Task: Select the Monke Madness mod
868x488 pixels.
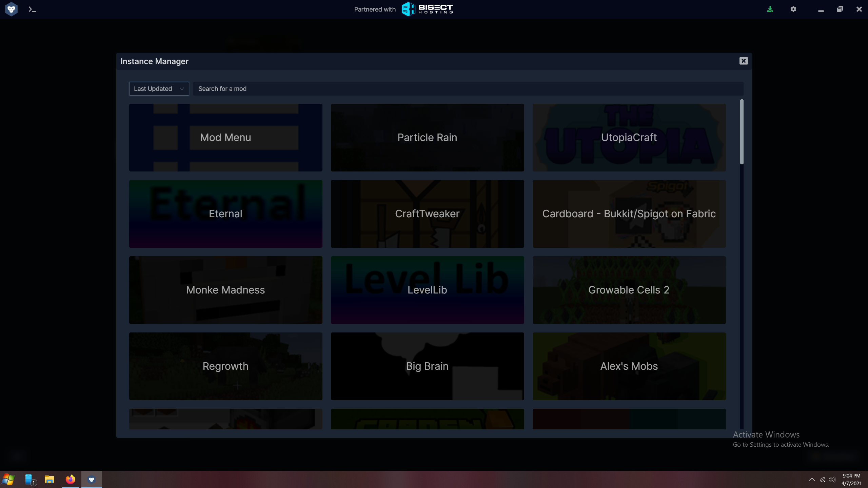Action: (225, 290)
